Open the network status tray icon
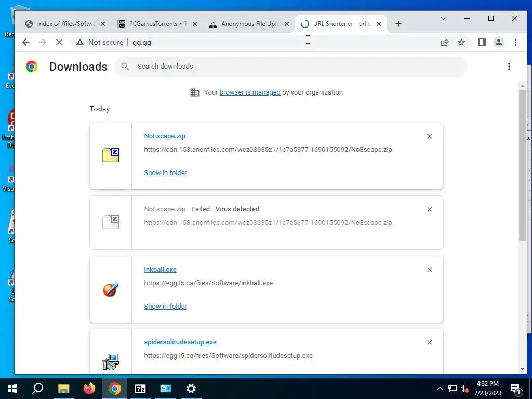Screen dimensions: 532x399 [453, 389]
